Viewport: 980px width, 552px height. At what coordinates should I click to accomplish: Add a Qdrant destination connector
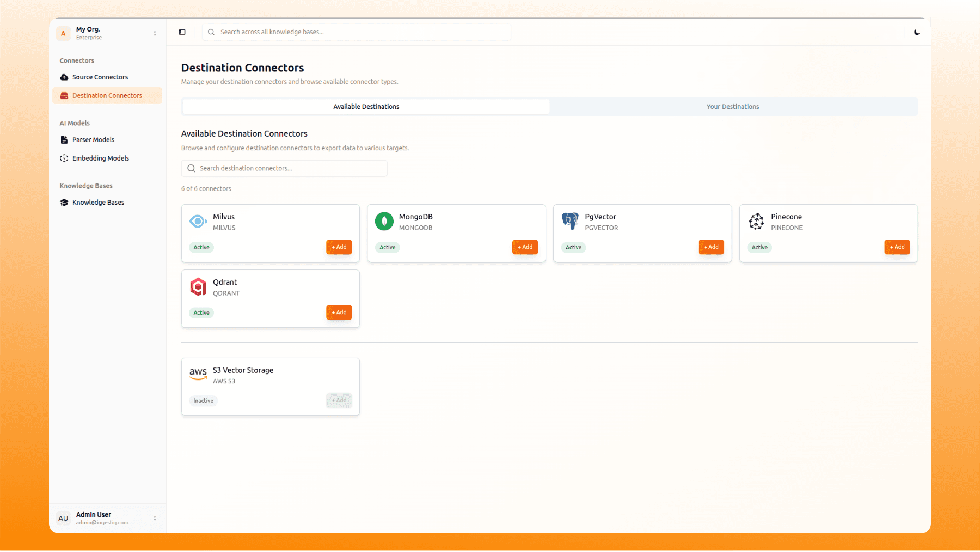339,312
